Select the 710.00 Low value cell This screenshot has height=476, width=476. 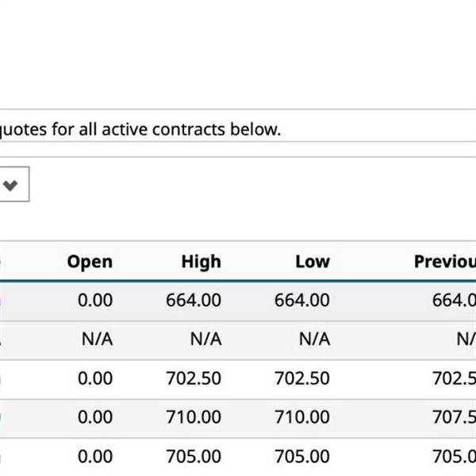point(302,417)
